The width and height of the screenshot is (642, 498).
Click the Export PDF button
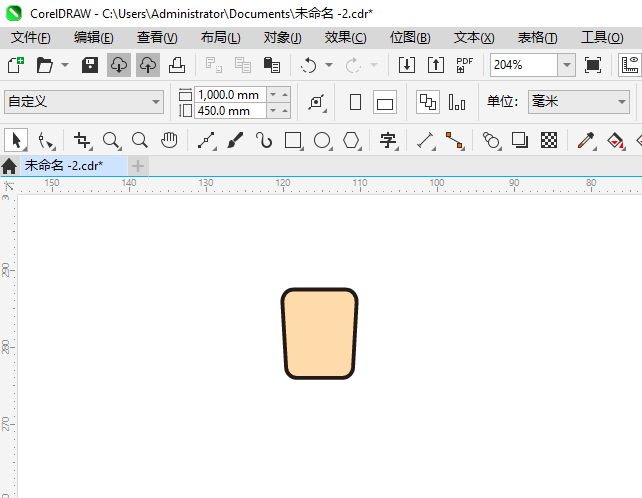click(x=464, y=65)
